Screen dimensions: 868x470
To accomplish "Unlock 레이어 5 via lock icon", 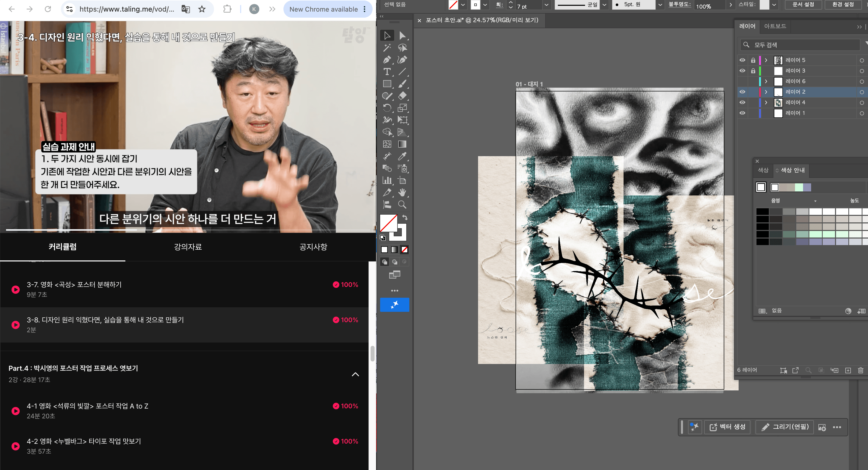I will (753, 60).
